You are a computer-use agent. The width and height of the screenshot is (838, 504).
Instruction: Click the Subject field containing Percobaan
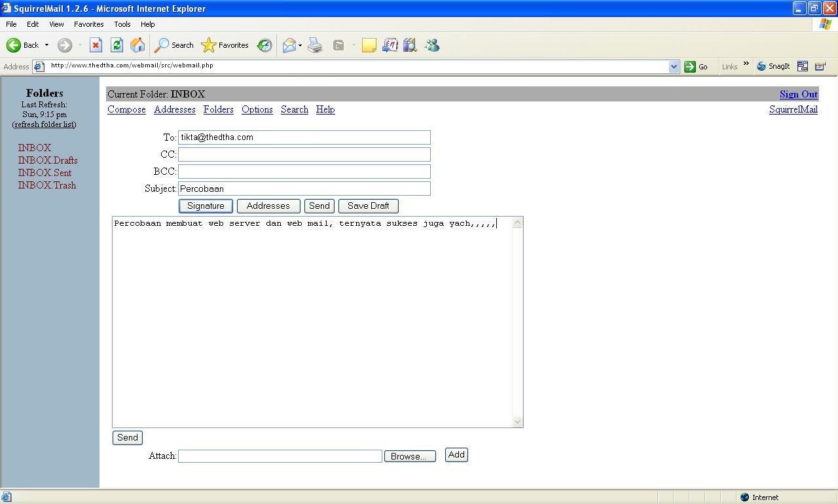(x=304, y=189)
